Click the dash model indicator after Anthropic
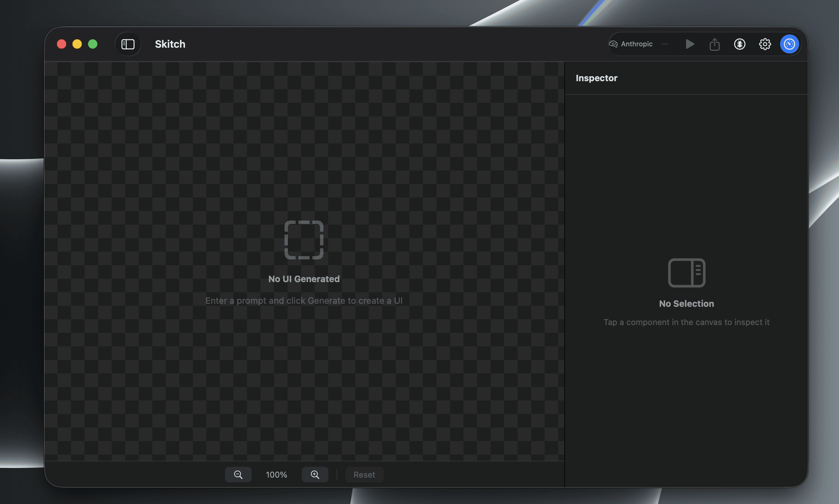Image resolution: width=839 pixels, height=504 pixels. [x=665, y=44]
